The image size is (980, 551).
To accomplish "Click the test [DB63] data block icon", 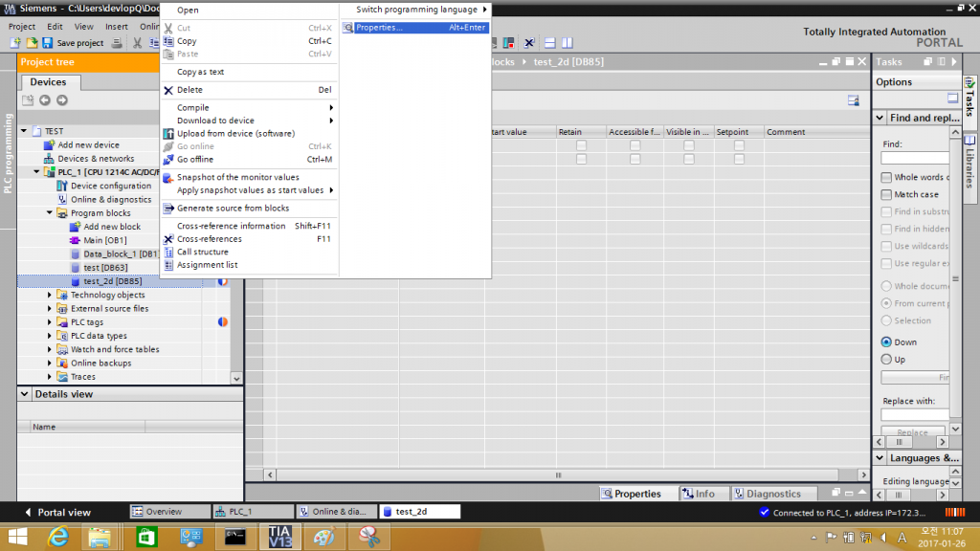I will pyautogui.click(x=75, y=268).
